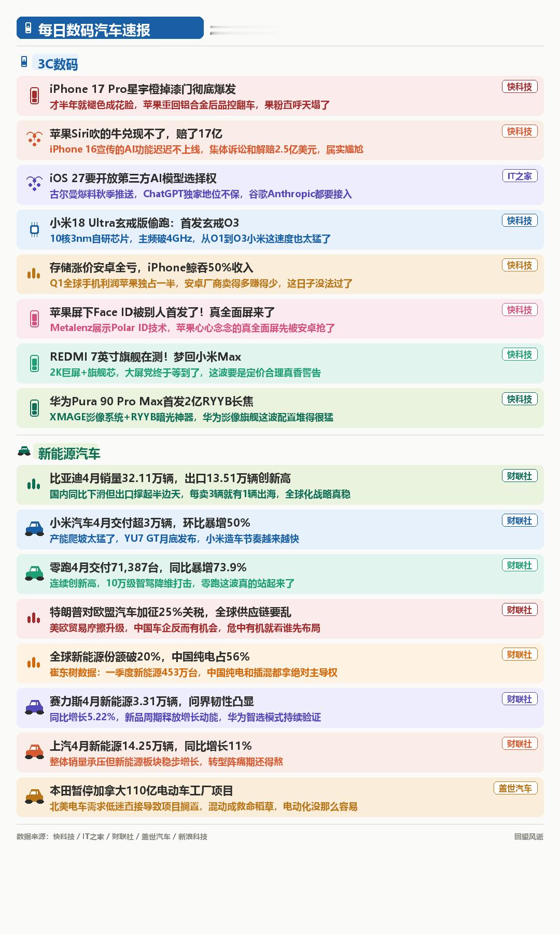Viewport: 560px width, 934px height.
Task: Click the purple car icon on 赛力斯 card
Action: [34, 707]
